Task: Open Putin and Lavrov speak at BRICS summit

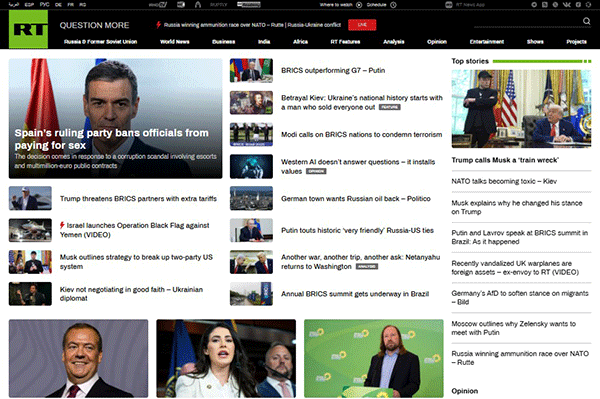Action: 520,237
